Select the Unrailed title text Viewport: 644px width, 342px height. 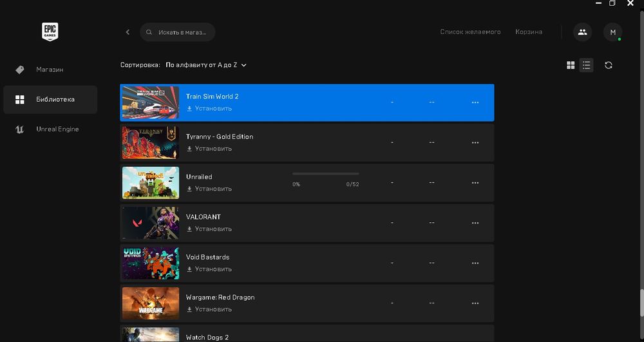(199, 177)
